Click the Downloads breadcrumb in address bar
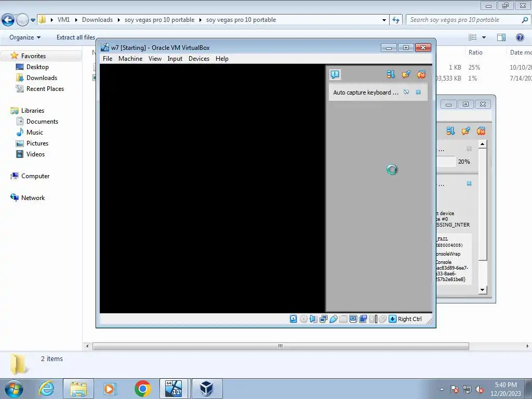The image size is (532, 399). [97, 20]
